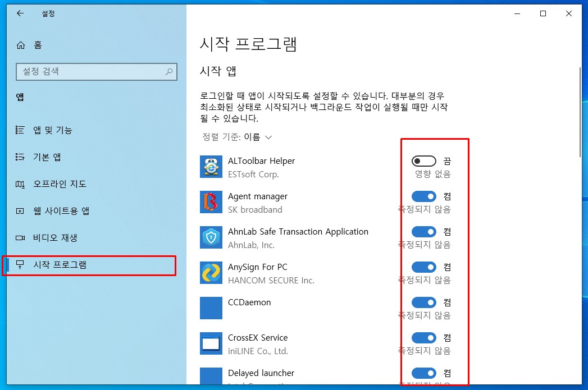Viewport: 588px width, 390px height.
Task: Click the HANCOM SECURE Inc. publisher text
Action: click(271, 281)
